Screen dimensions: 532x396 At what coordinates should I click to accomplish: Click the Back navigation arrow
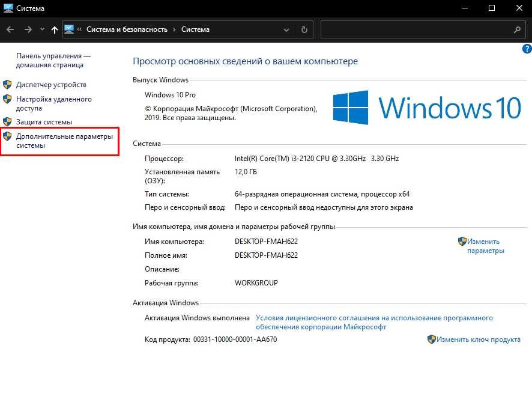[10, 29]
